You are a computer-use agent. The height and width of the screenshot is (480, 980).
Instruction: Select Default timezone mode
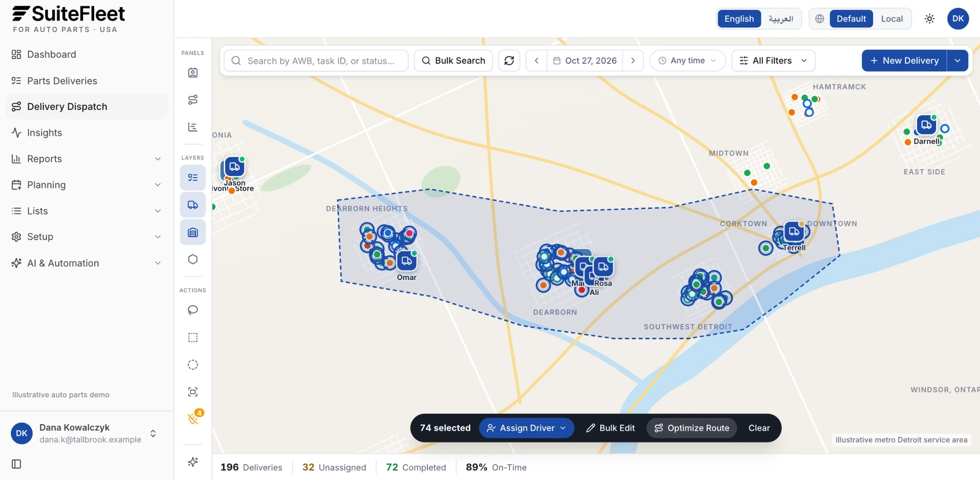pos(851,19)
